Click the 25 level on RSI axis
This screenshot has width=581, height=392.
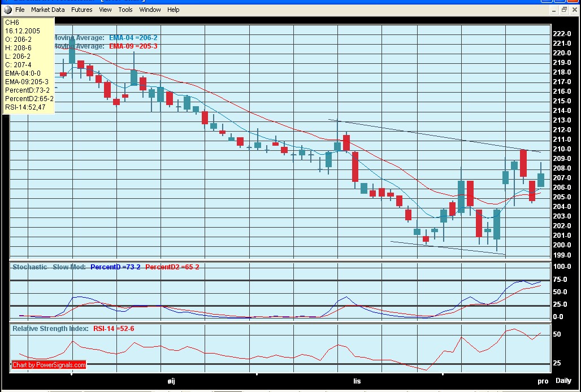[557, 363]
